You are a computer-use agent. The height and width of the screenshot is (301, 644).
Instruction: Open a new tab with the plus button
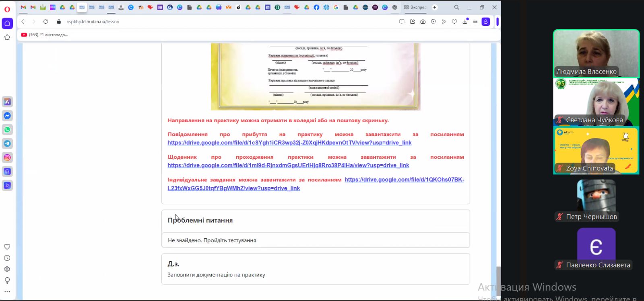(x=435, y=7)
